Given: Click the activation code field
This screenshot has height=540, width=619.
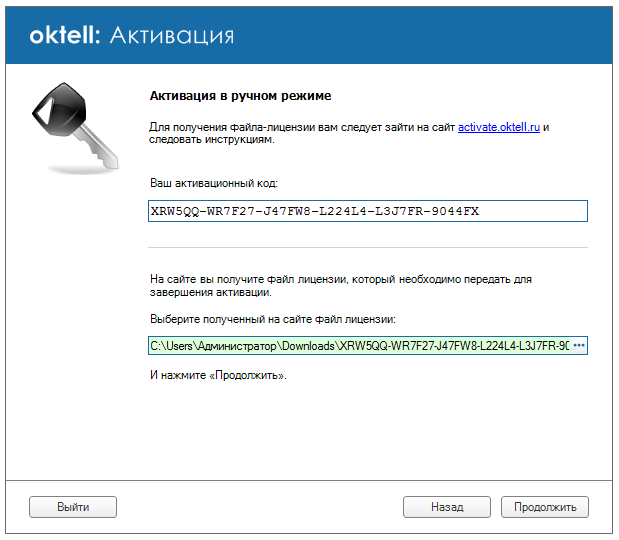Looking at the screenshot, I should 367,211.
